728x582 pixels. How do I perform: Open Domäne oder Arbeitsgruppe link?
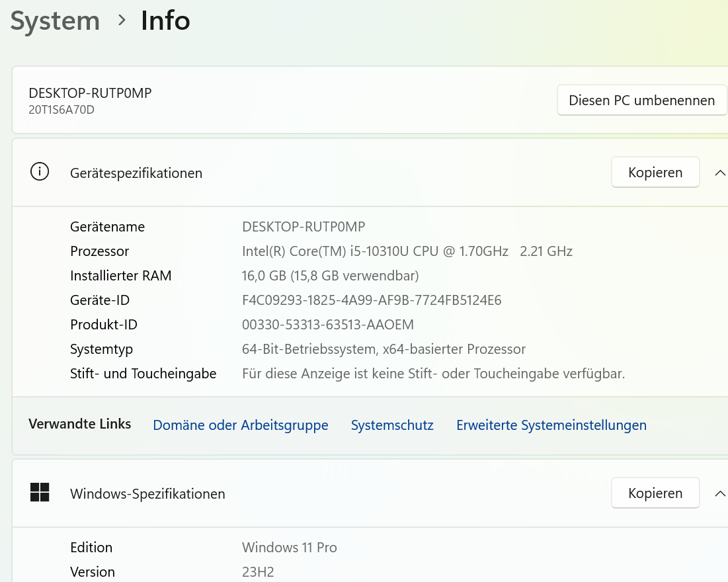[x=241, y=425]
